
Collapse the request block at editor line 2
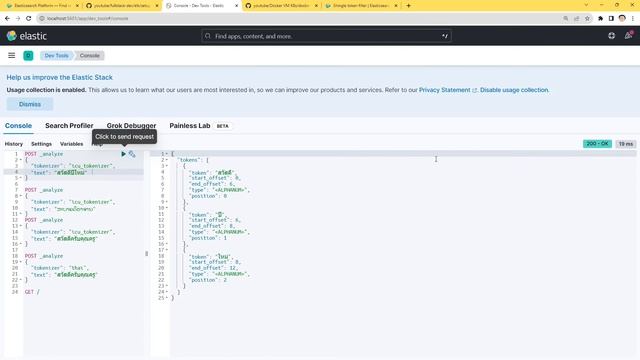click(21, 160)
